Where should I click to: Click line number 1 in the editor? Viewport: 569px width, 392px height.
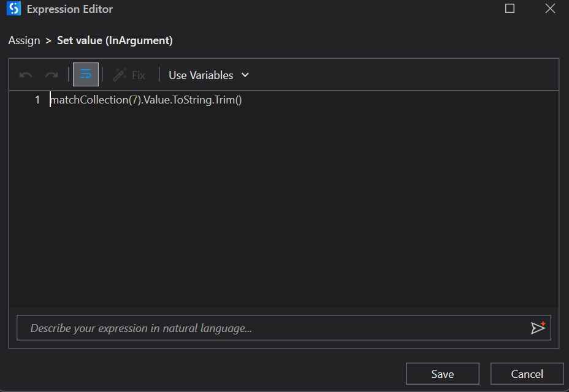click(x=37, y=99)
